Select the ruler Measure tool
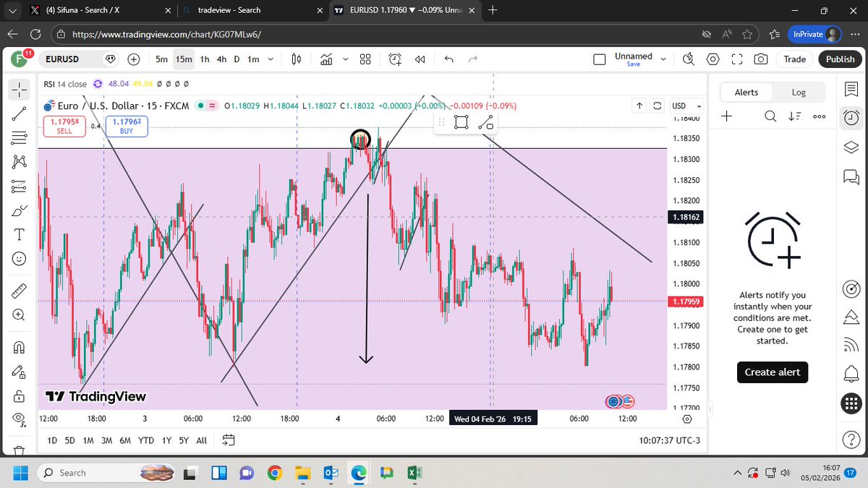 pyautogui.click(x=20, y=291)
